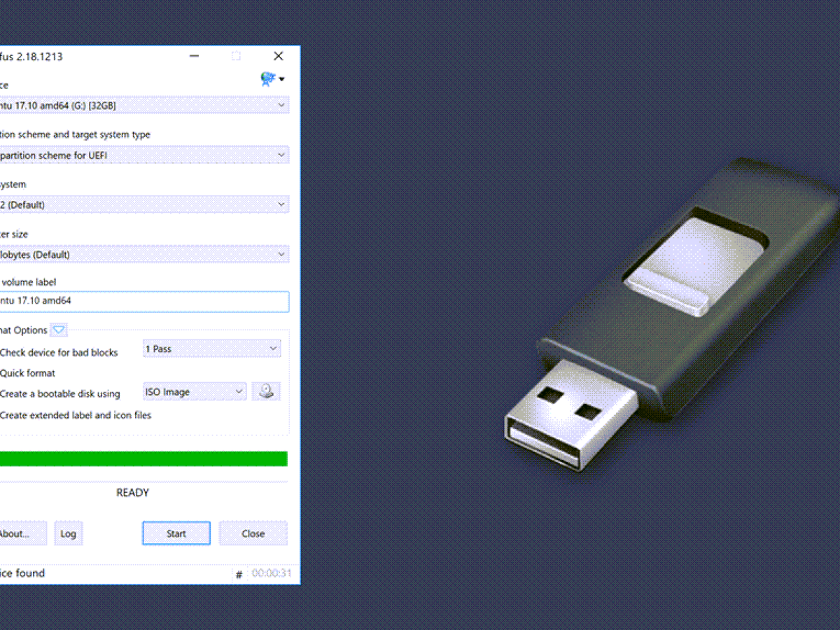This screenshot has height=630, width=840.
Task: Click the Close button next to Start
Action: click(253, 533)
